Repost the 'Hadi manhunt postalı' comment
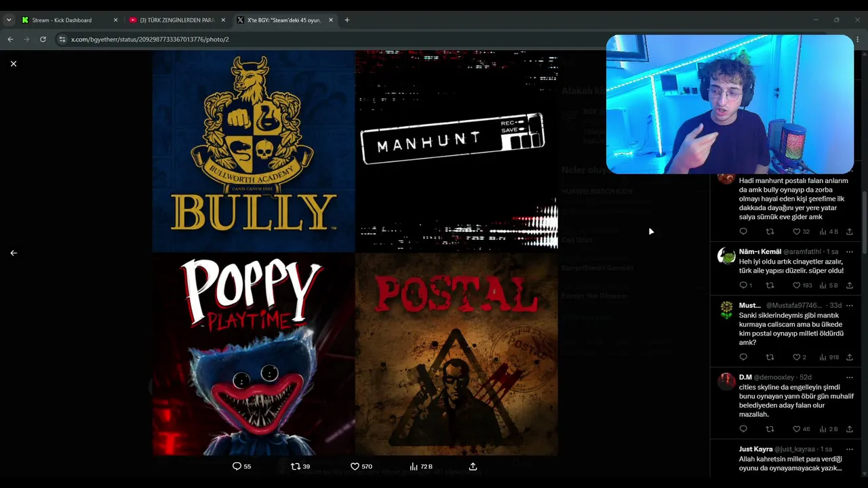The width and height of the screenshot is (868, 488). click(770, 232)
